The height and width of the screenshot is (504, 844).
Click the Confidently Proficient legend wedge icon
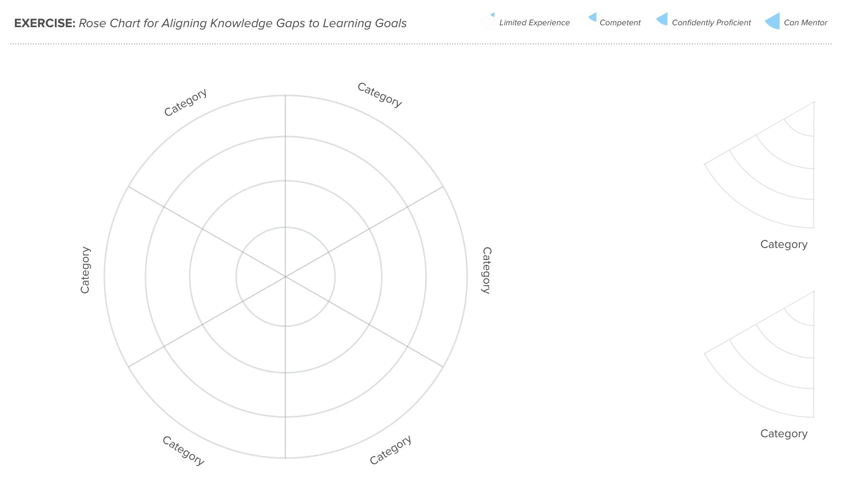[661, 21]
